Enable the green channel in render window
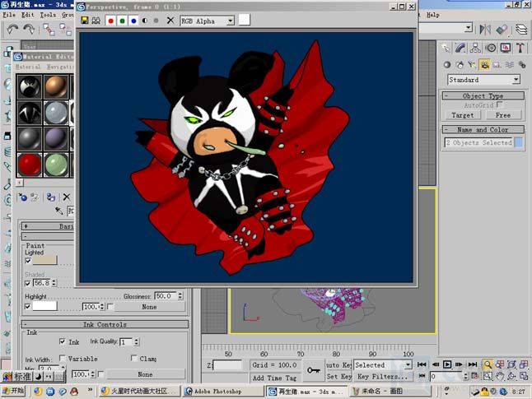532x399 pixels. [122, 21]
